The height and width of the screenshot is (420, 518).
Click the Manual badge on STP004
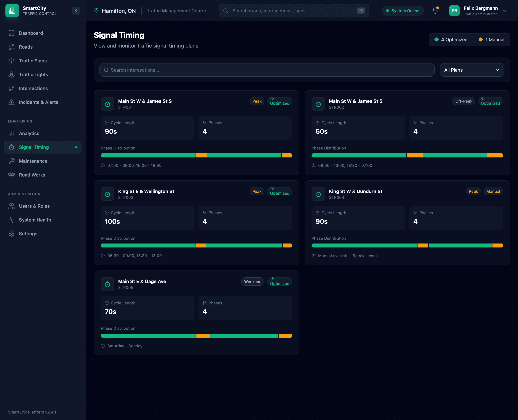coord(493,191)
